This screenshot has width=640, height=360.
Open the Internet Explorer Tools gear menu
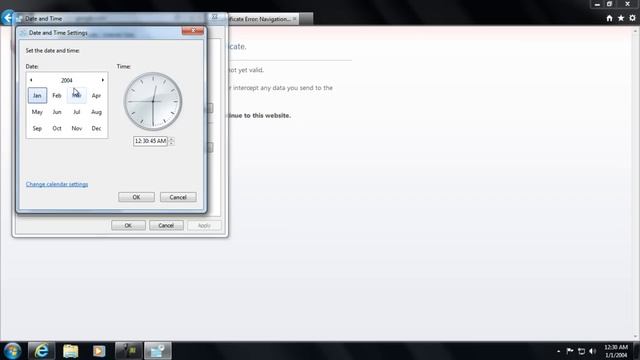click(x=632, y=18)
